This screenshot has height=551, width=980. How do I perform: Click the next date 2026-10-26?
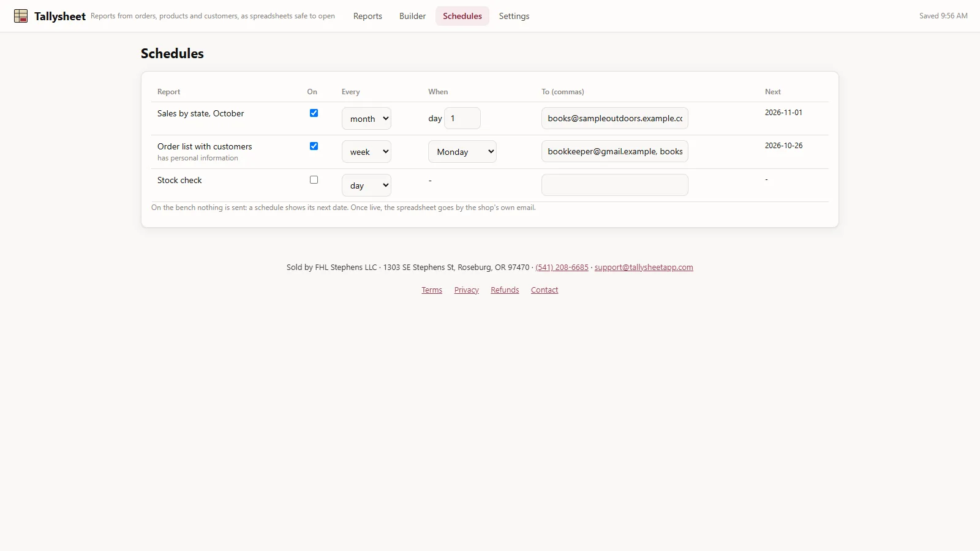(783, 146)
